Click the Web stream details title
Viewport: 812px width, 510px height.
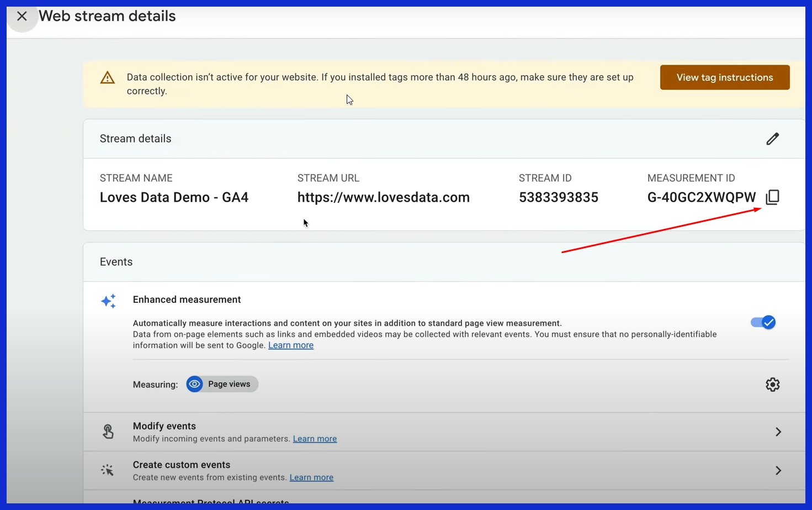pos(107,16)
